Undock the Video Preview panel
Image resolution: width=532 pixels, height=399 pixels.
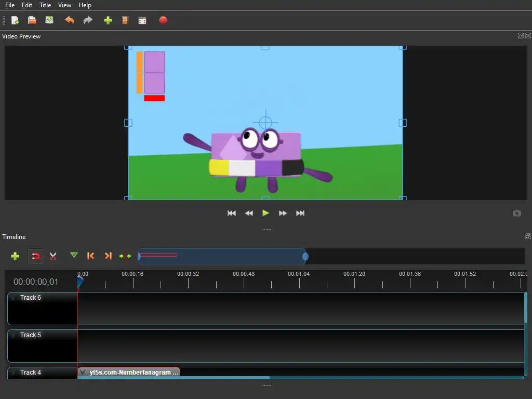[521, 36]
